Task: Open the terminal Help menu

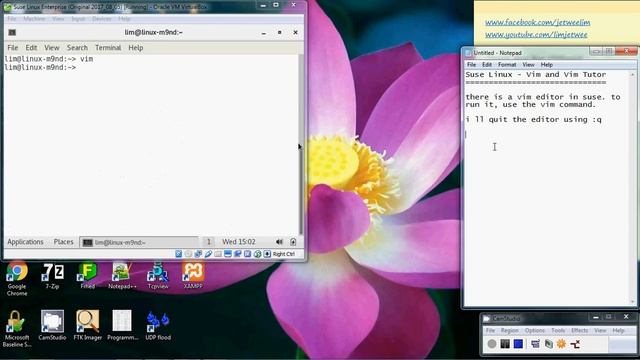Action: [136, 48]
